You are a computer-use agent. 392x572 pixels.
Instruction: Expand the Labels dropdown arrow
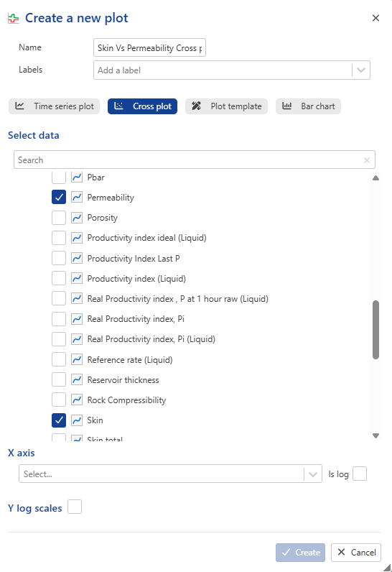click(360, 70)
